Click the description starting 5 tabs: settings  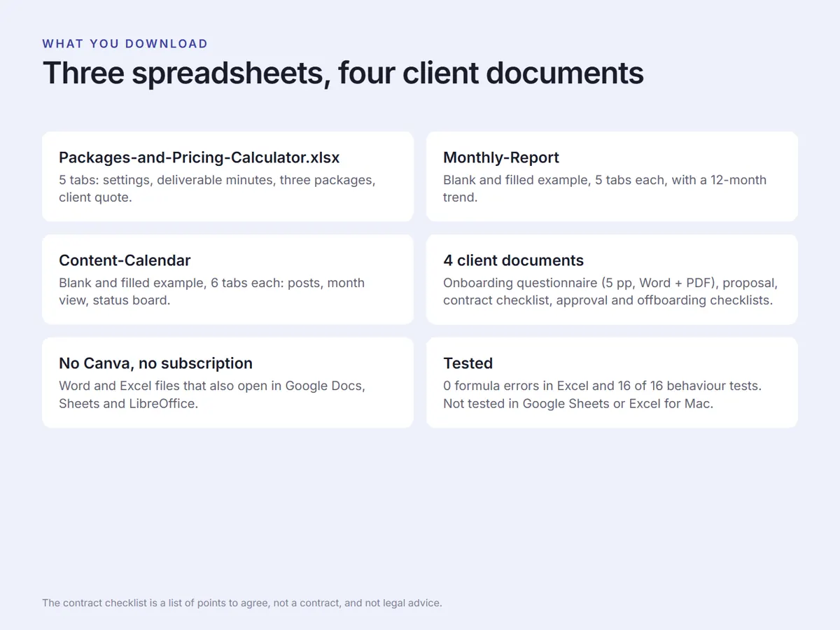coord(217,188)
